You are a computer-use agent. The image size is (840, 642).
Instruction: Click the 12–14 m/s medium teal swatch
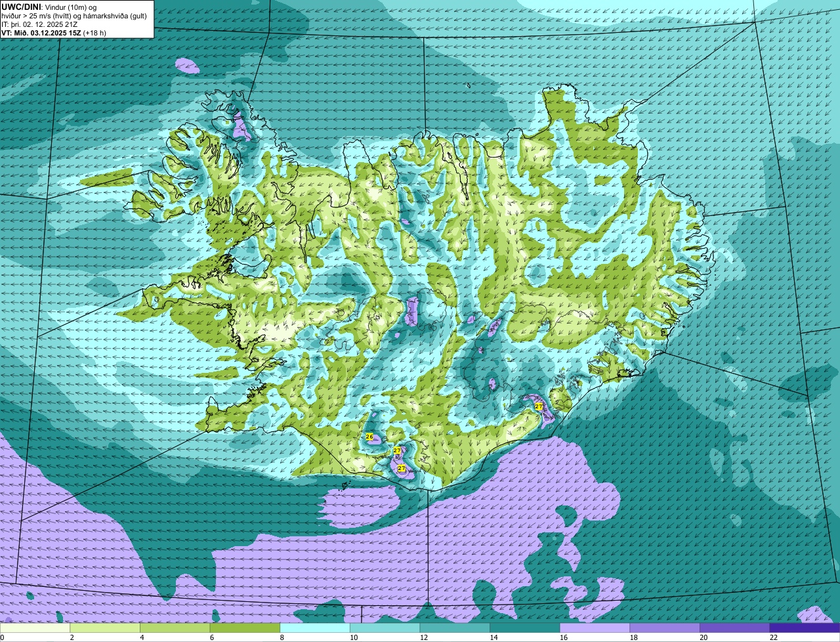[x=455, y=628]
